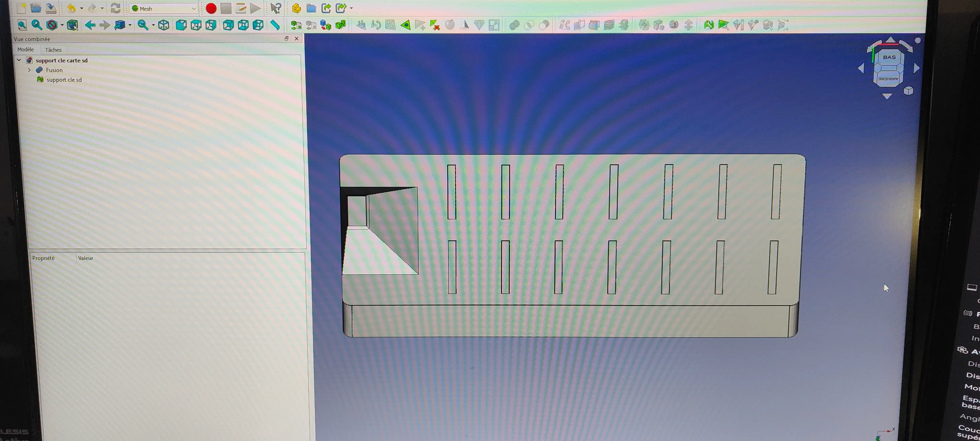Click the What's This help cursor
Image resolution: width=980 pixels, height=441 pixels.
[276, 8]
